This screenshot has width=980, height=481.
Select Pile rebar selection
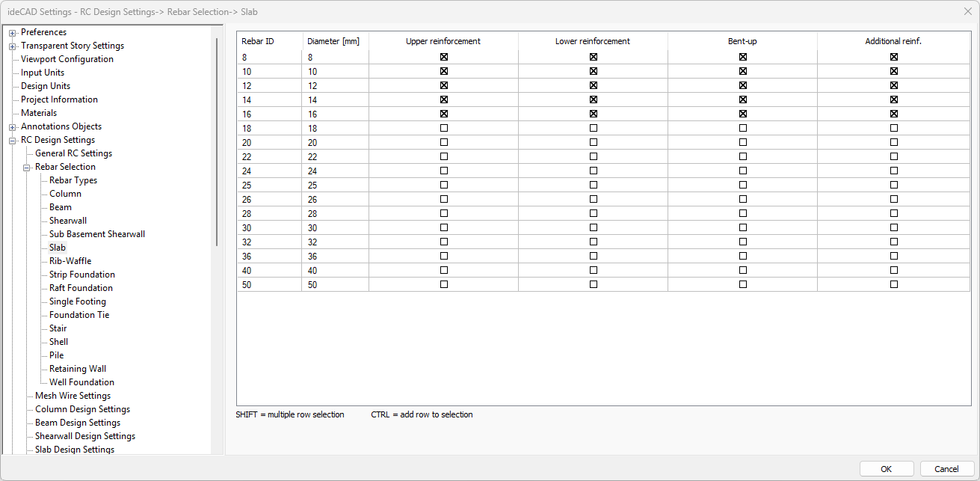57,355
